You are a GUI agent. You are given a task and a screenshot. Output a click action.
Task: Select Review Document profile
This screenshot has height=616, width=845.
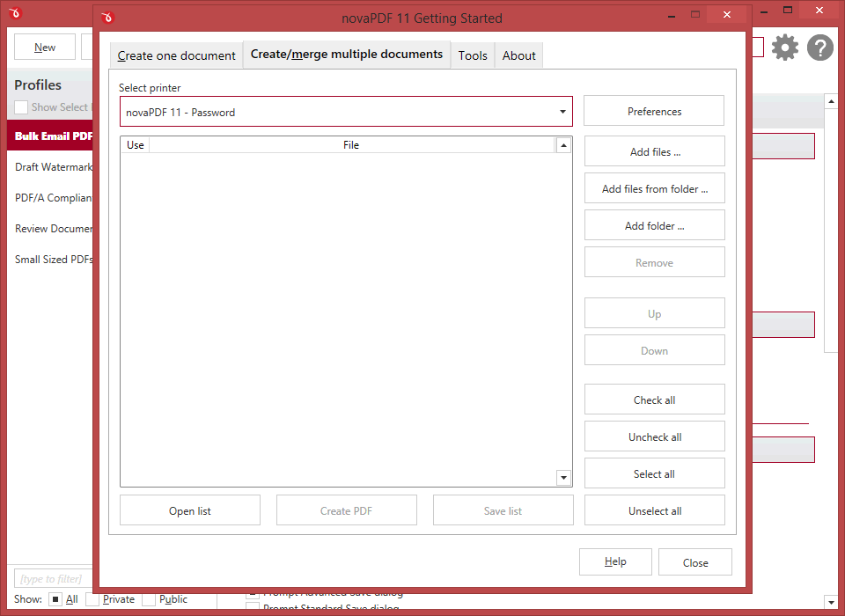[x=50, y=229]
